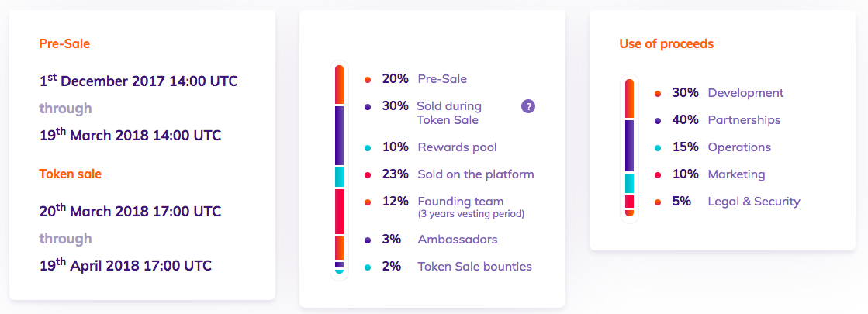
Task: Click the red dot beside Sold on the platform
Action: coord(368,175)
